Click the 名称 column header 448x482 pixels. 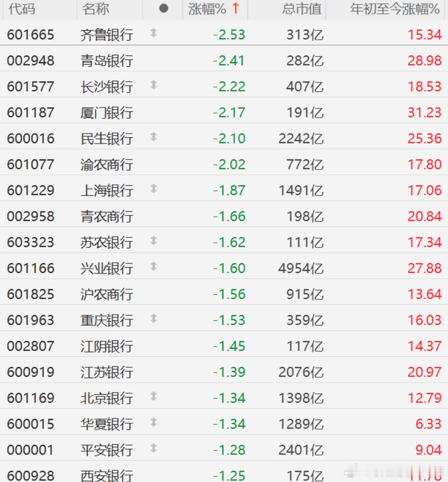[96, 9]
